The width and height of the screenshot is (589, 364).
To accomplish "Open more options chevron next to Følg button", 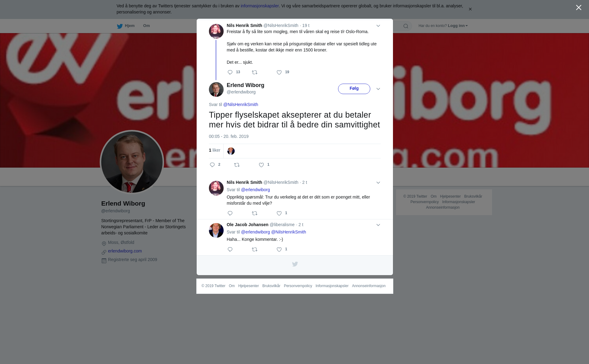I will (378, 89).
